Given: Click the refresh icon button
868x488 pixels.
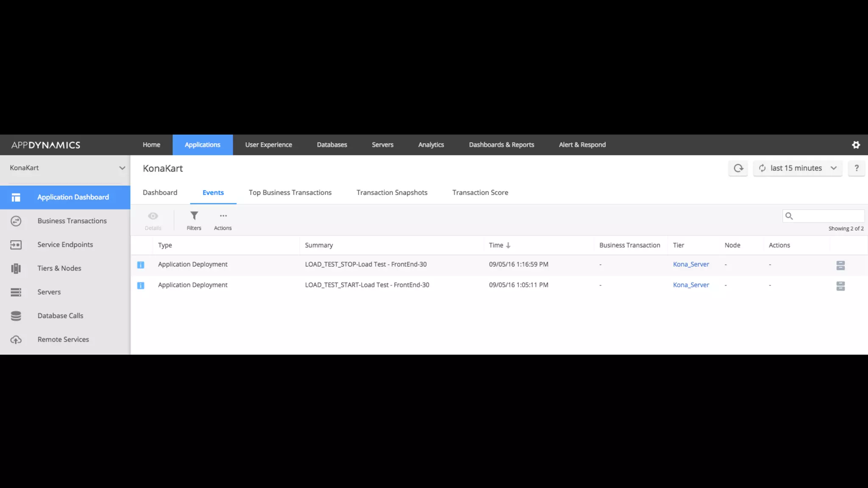Looking at the screenshot, I should coord(738,168).
